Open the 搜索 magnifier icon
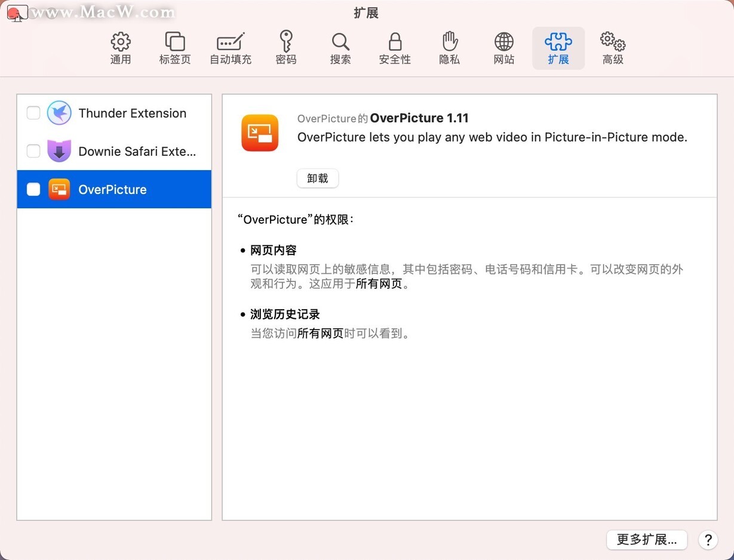The image size is (734, 560). point(340,42)
